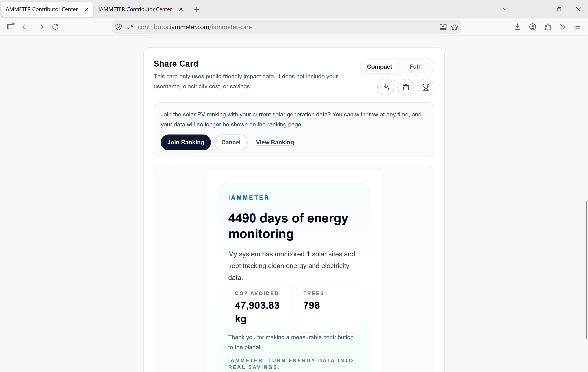Screen dimensions: 588x372
Task: Click the Share Card heading
Action: [176, 64]
